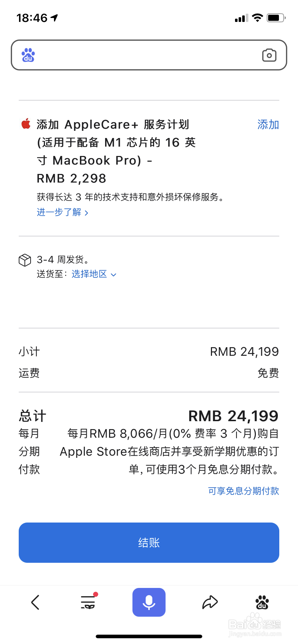Tap the red Apple logo icon
The width and height of the screenshot is (298, 644).
point(26,124)
